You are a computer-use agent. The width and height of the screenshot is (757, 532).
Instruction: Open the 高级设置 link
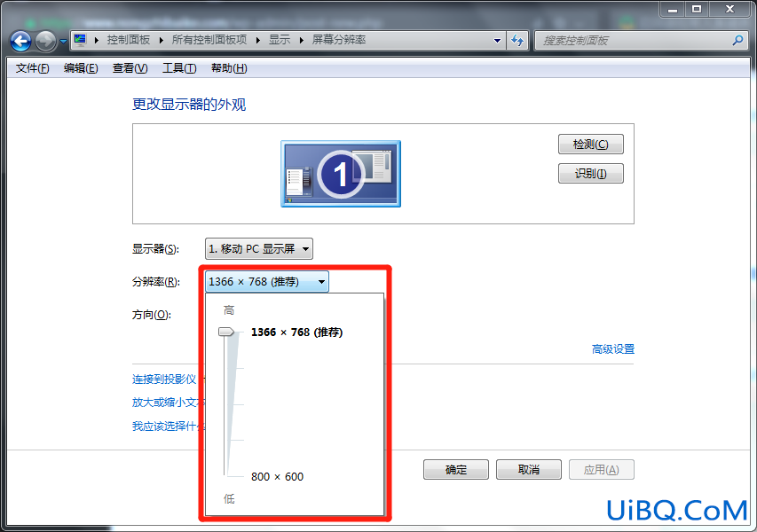pyautogui.click(x=613, y=349)
